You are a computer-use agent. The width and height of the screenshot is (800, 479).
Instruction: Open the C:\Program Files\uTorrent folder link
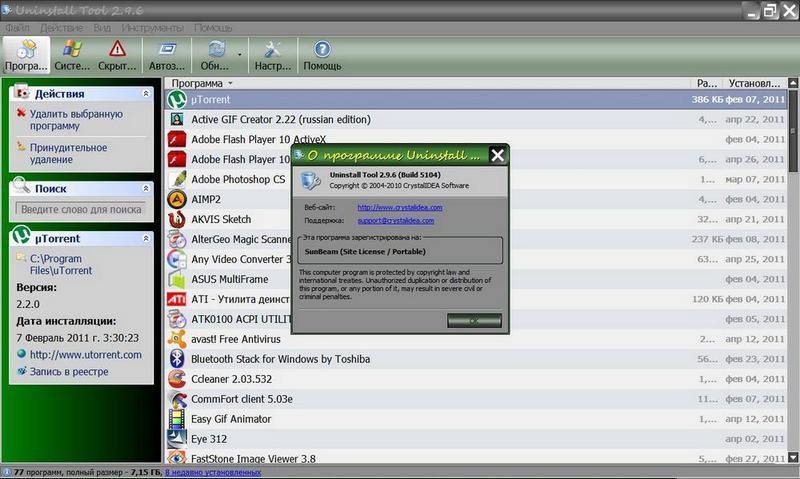[x=61, y=264]
